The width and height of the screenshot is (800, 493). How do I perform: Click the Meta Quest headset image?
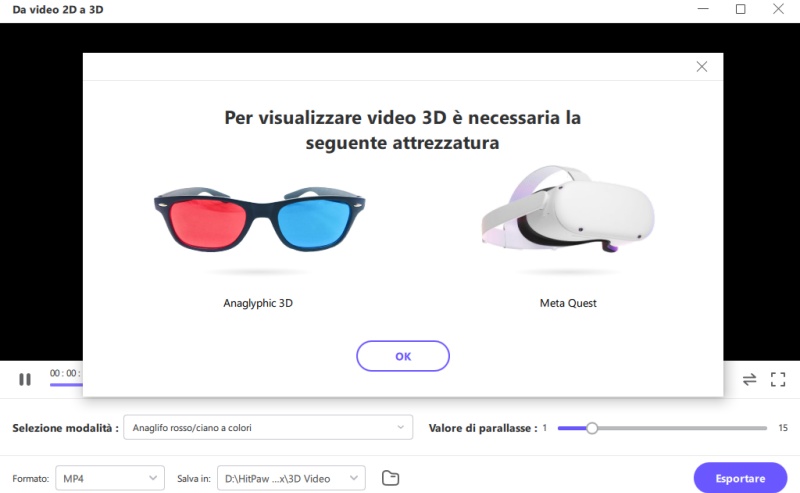point(568,209)
